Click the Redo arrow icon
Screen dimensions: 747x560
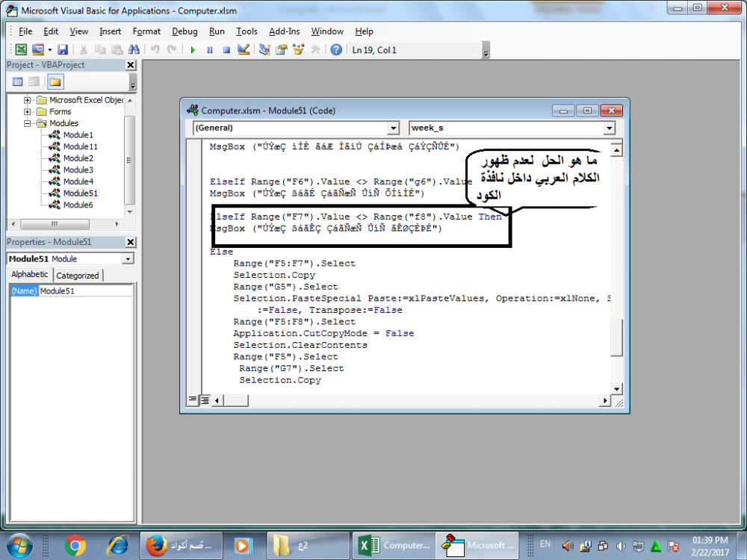172,49
